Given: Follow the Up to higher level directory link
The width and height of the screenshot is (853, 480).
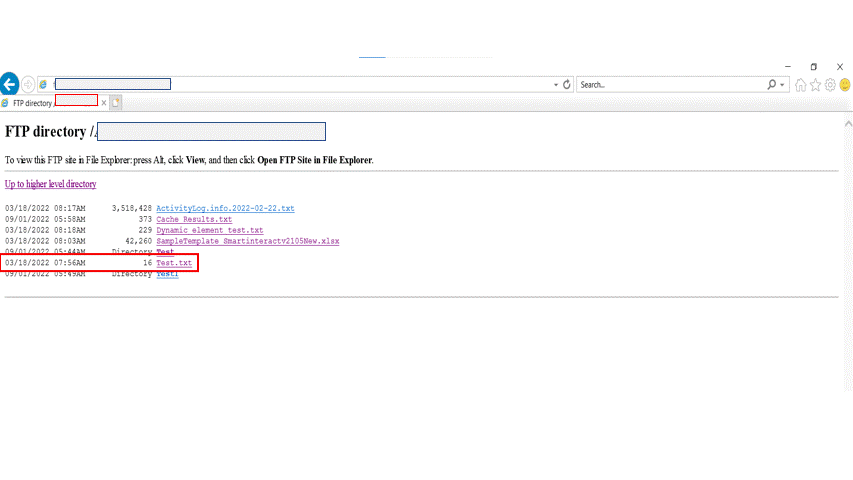Looking at the screenshot, I should point(50,184).
